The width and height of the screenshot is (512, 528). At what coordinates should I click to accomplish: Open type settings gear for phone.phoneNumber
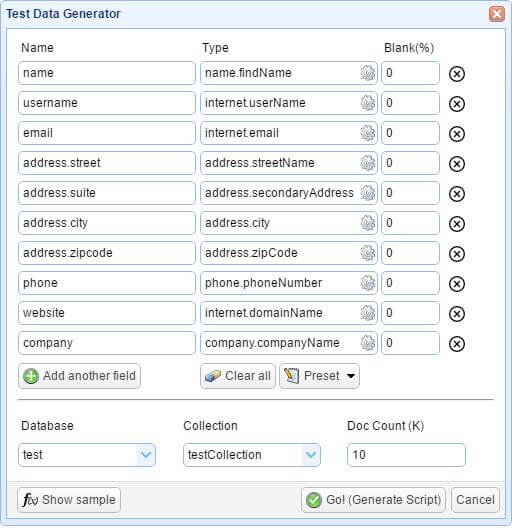[x=367, y=283]
